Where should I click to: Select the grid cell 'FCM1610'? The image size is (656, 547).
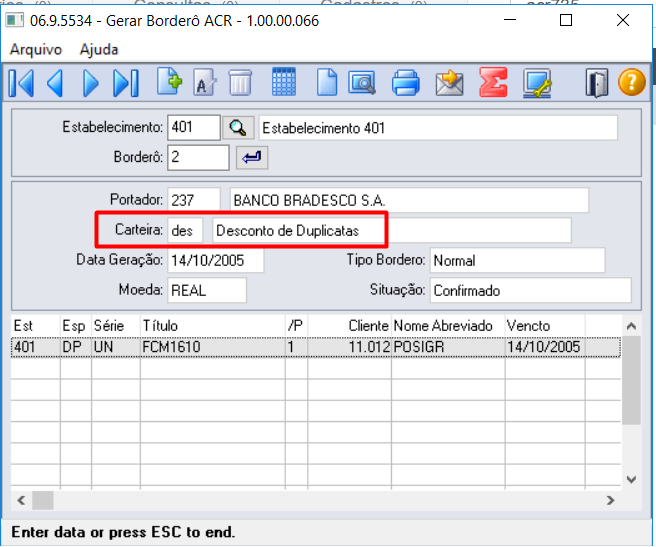213,347
